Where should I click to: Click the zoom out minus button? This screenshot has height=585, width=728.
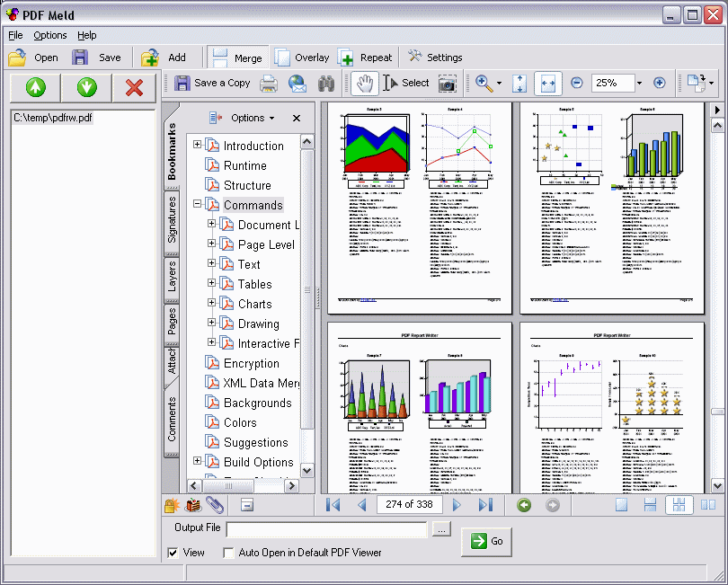[x=576, y=83]
